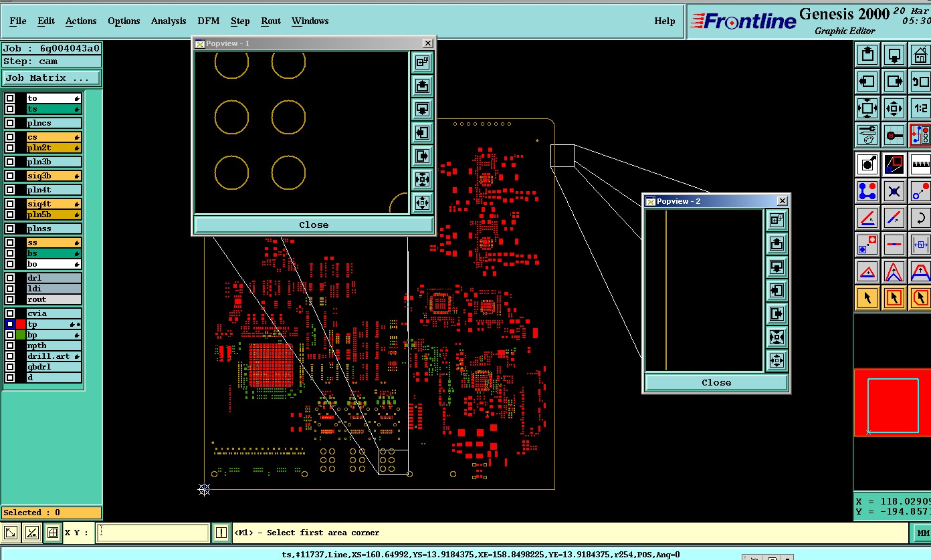Open the wrench and palette settings icon
Viewport: 931px width, 560px height.
point(867,135)
